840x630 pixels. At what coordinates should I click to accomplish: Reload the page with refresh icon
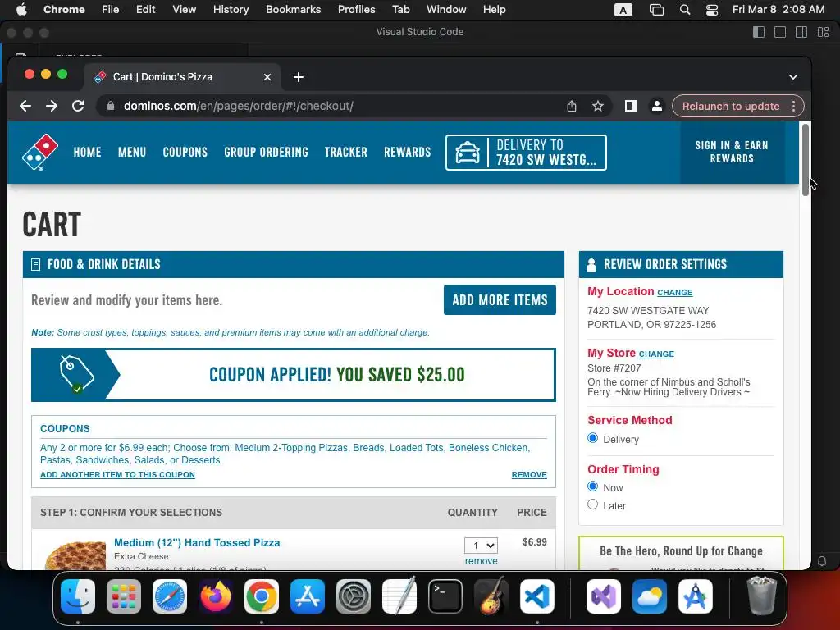[x=78, y=106]
